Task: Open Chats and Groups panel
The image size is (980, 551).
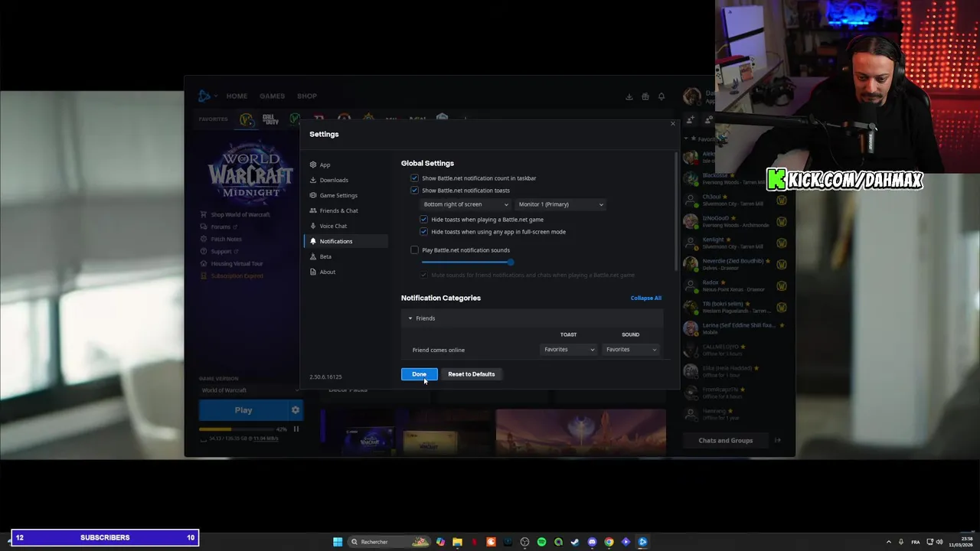Action: [725, 441]
